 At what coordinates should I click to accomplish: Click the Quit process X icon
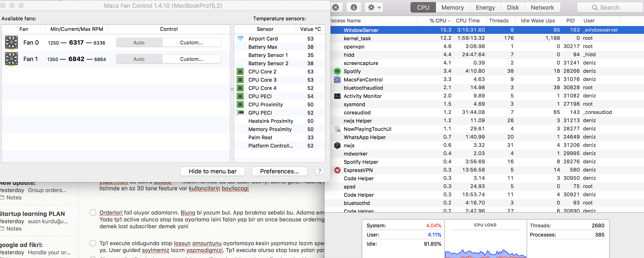[336, 8]
